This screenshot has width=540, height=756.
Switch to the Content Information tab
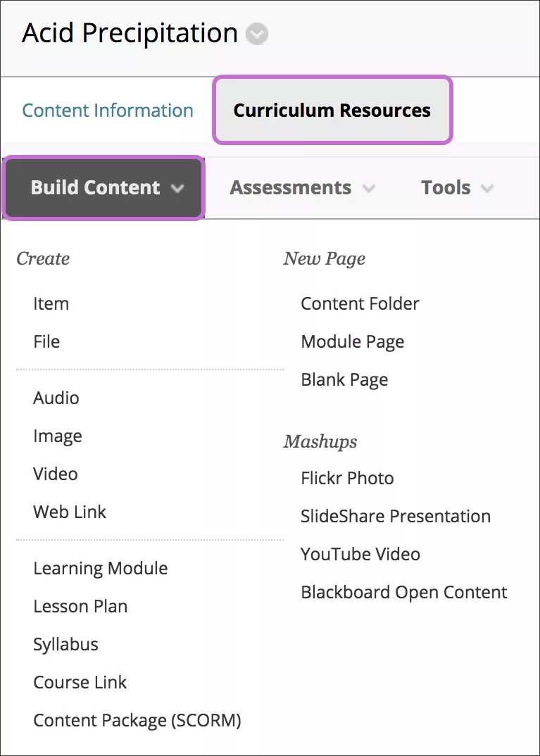coord(107,111)
